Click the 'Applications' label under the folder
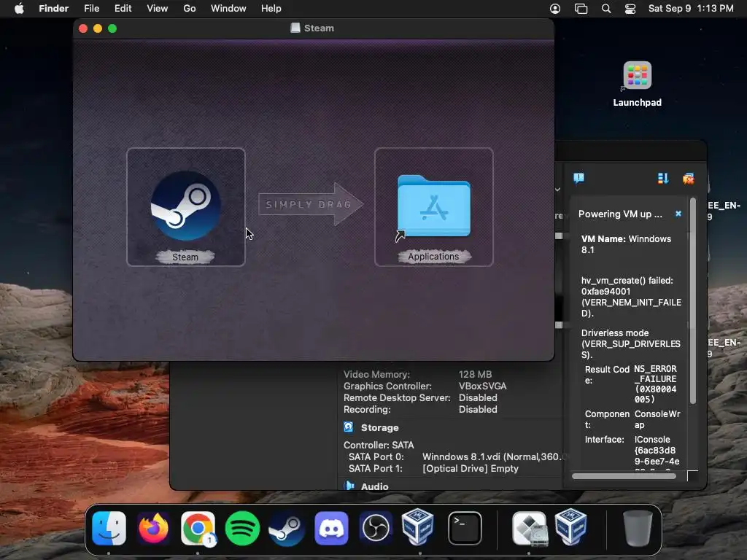Screen dimensions: 747x560 (433, 257)
